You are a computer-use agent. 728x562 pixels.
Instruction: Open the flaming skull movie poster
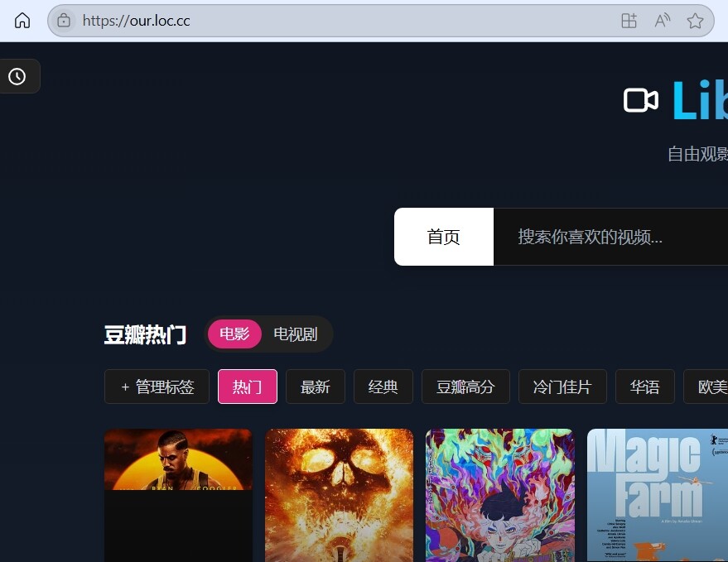click(x=339, y=495)
